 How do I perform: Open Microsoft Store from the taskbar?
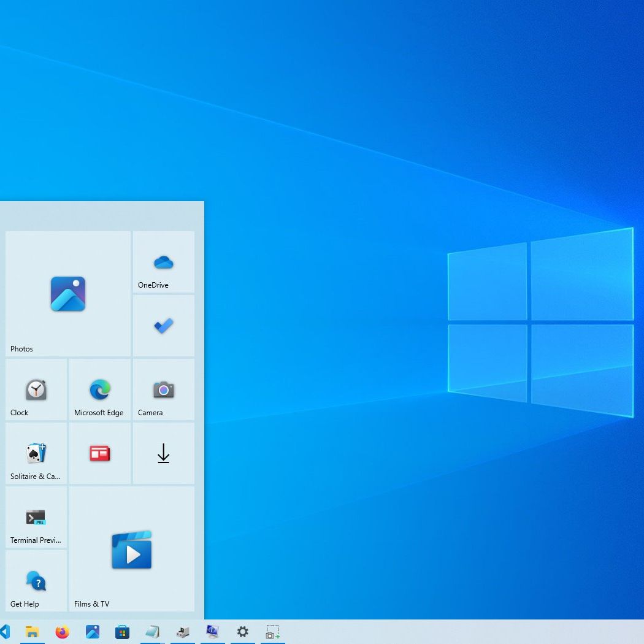pyautogui.click(x=123, y=632)
